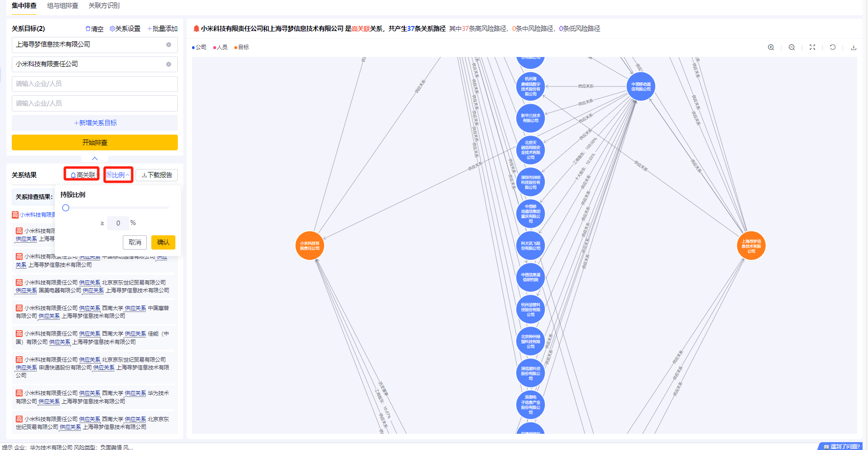Zoom in on the relationship graph

(x=771, y=47)
